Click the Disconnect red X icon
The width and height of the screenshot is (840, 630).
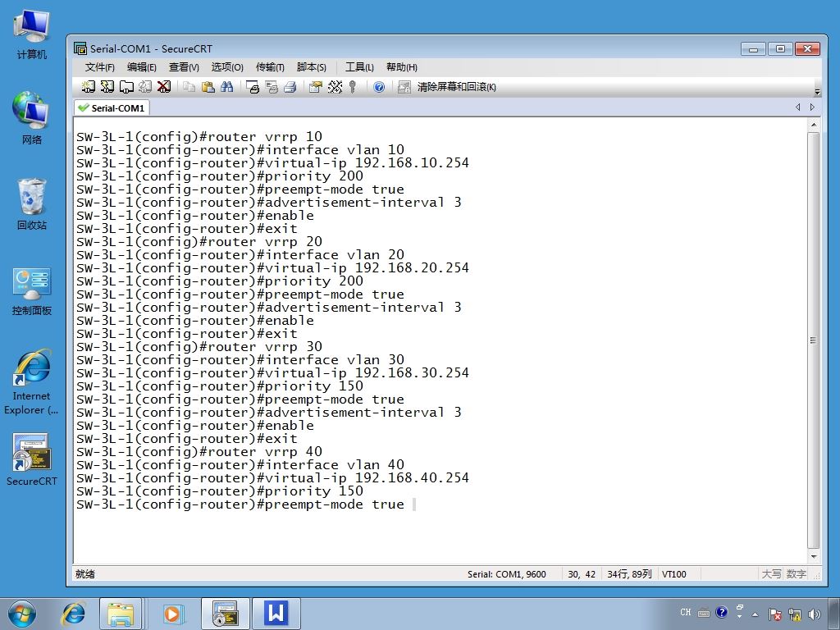click(x=164, y=87)
